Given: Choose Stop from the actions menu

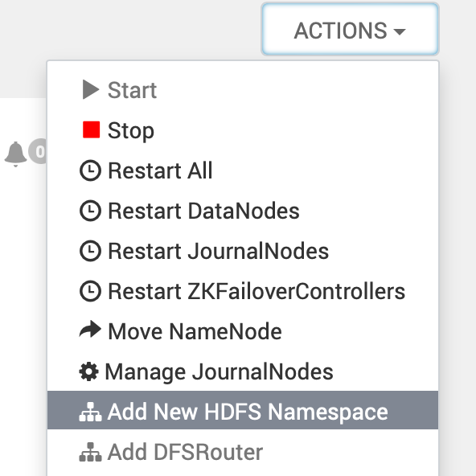Looking at the screenshot, I should pyautogui.click(x=243, y=130).
